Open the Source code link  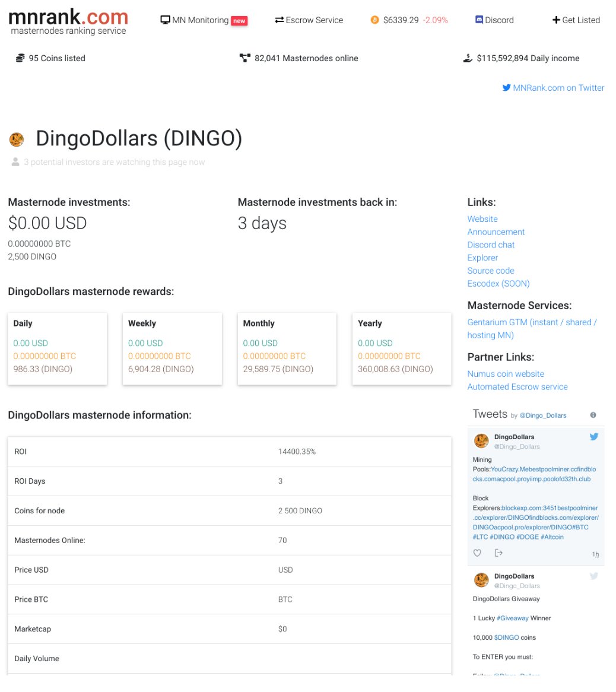tap(490, 271)
